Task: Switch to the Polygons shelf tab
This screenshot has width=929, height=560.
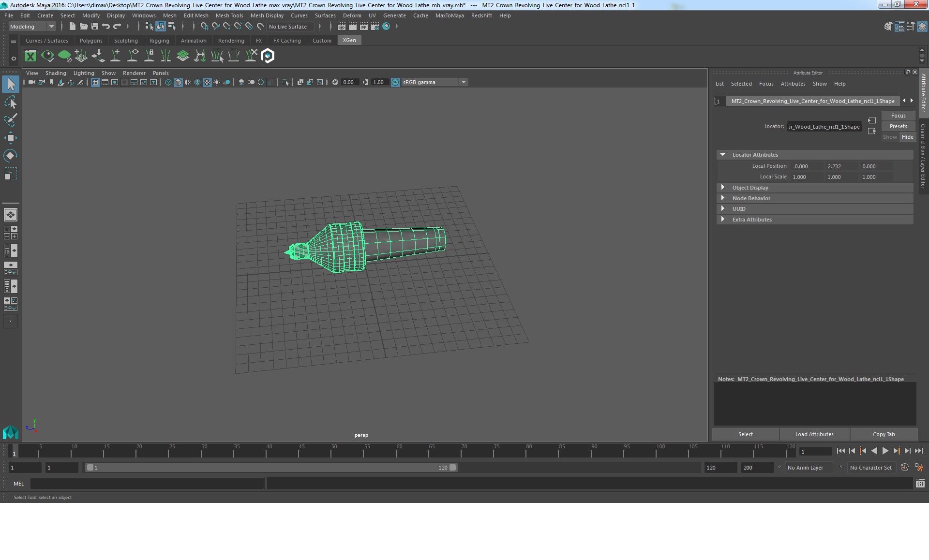Action: (x=91, y=41)
